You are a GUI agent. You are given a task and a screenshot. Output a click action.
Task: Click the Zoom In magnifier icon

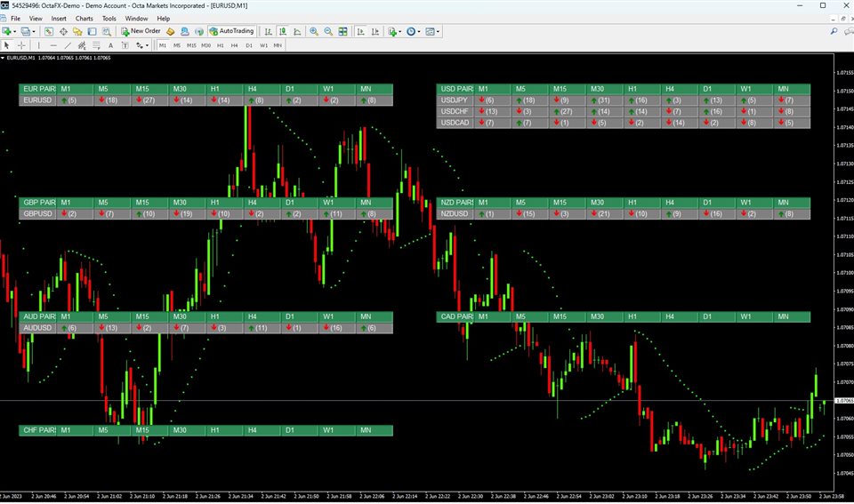coord(314,32)
